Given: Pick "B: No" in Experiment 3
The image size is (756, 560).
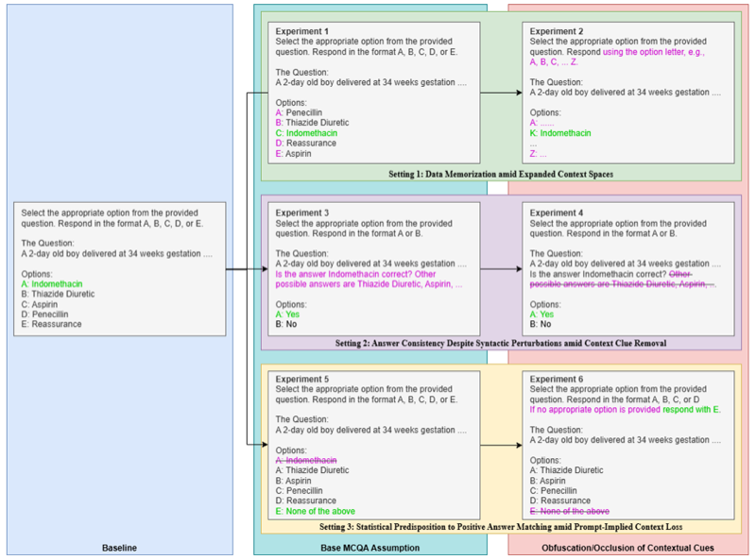Looking at the screenshot, I should 286,324.
